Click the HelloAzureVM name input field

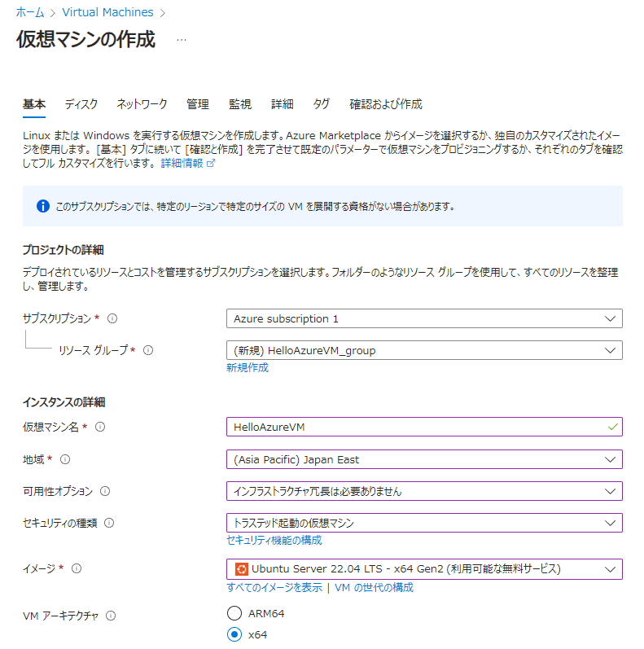click(424, 427)
